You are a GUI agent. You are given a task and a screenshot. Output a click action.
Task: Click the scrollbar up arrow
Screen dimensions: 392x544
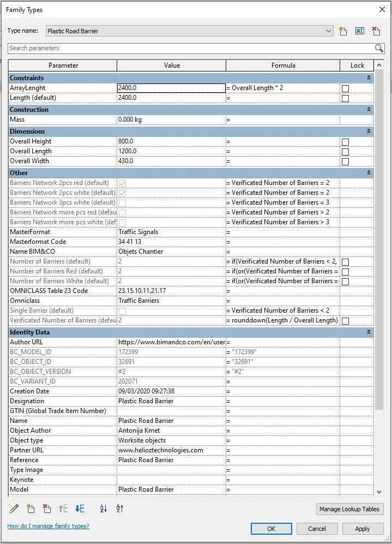pos(379,65)
